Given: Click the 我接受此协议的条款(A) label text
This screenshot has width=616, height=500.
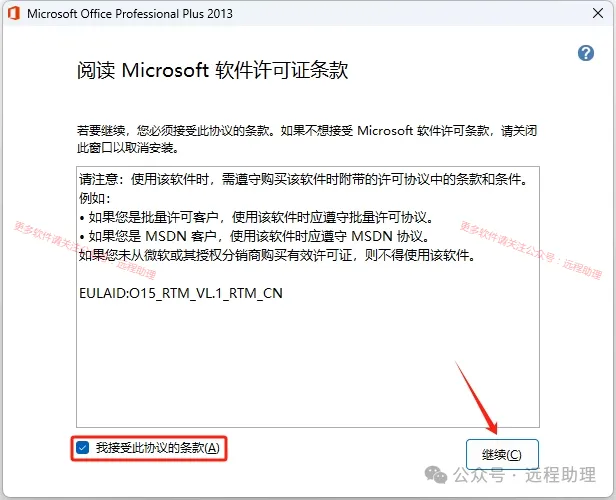Looking at the screenshot, I should (x=158, y=448).
